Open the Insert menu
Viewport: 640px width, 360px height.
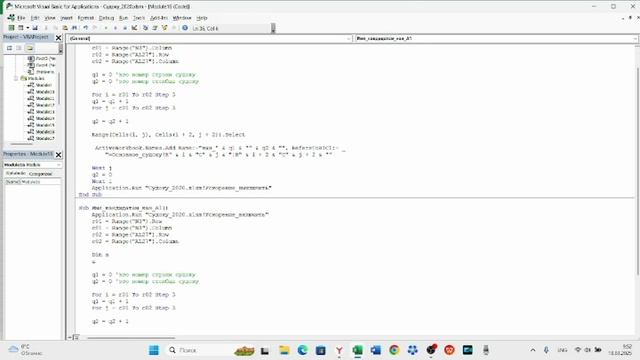(x=67, y=18)
